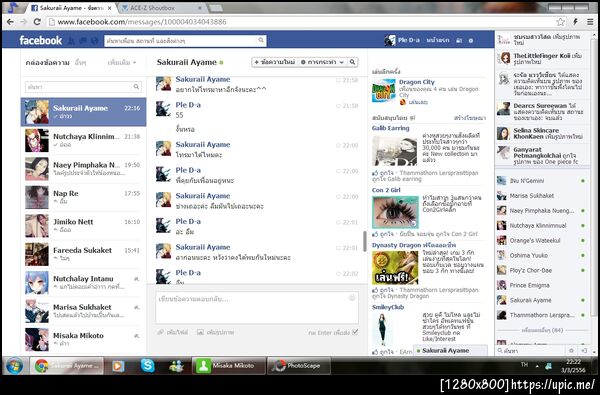
Task: Open the settings gear in the blue bar
Action: [x=471, y=40]
